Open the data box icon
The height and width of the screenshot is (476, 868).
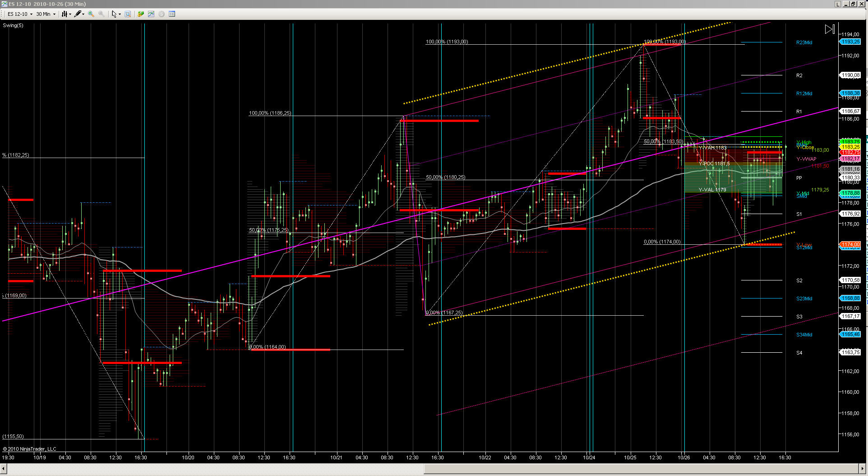click(128, 14)
